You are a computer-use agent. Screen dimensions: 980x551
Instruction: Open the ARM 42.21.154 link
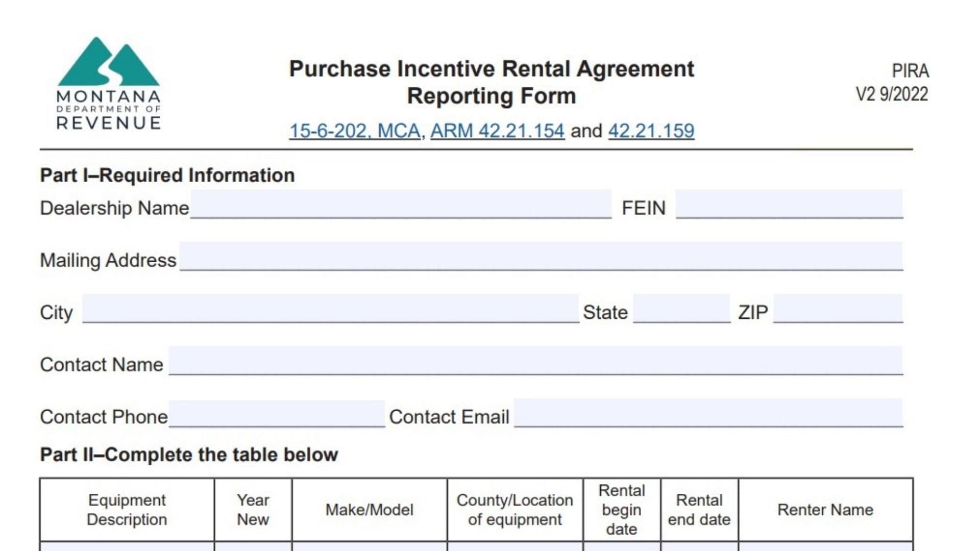tap(497, 131)
